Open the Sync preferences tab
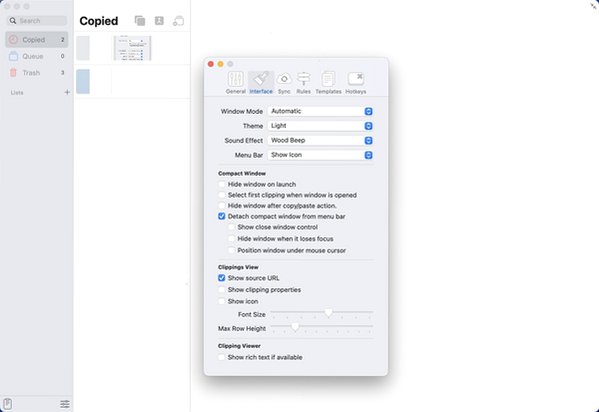The width and height of the screenshot is (599, 412). [284, 83]
